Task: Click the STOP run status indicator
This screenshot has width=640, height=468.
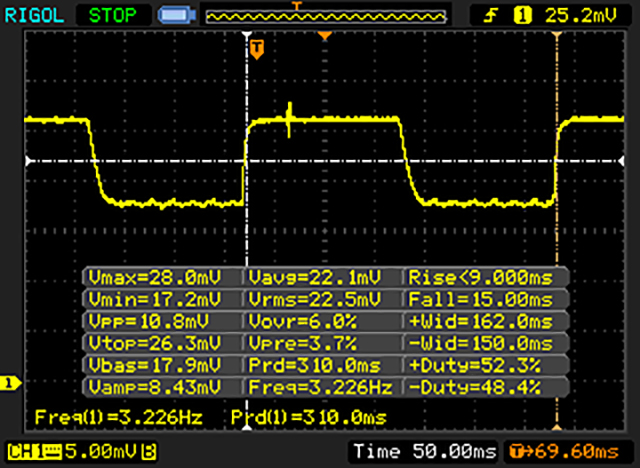Action: coord(113,16)
